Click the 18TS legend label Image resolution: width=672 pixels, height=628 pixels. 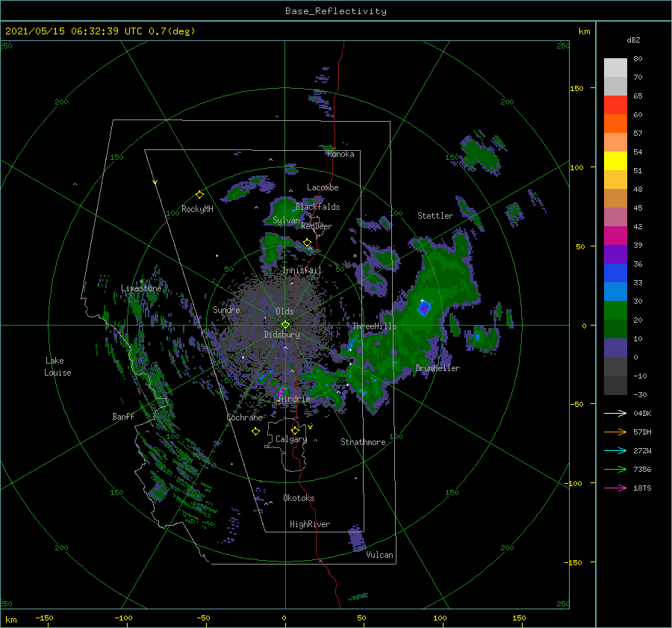(x=642, y=488)
